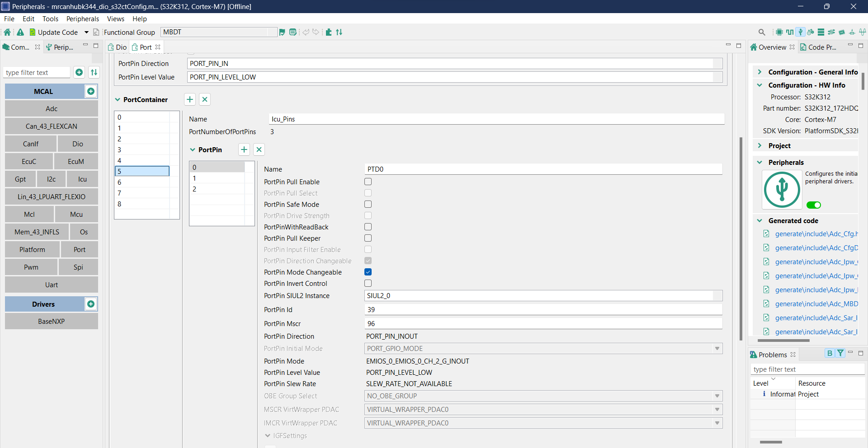Uncheck PortPin Mode Changeable
Viewport: 868px width, 448px height.
368,272
